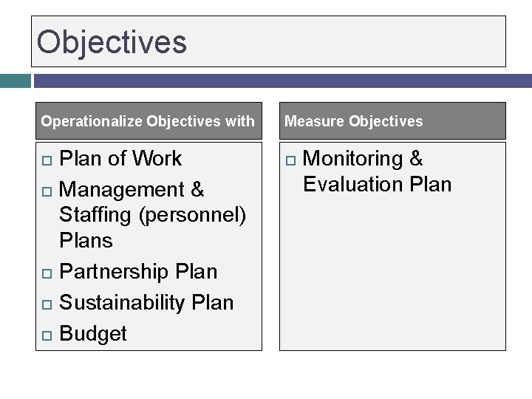Click the Sustainability Plan text

click(x=146, y=303)
